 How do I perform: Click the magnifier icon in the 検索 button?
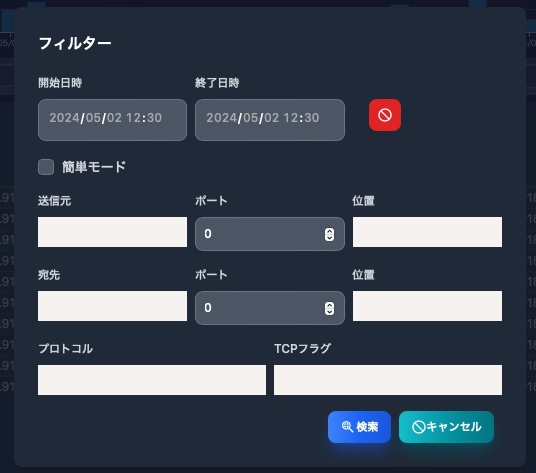coord(347,427)
